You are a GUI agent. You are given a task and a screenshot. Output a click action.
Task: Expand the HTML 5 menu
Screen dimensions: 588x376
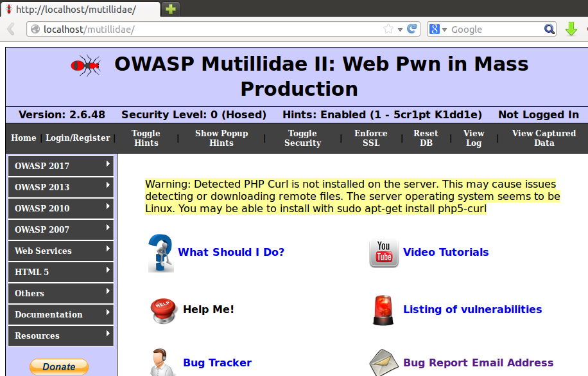(61, 272)
